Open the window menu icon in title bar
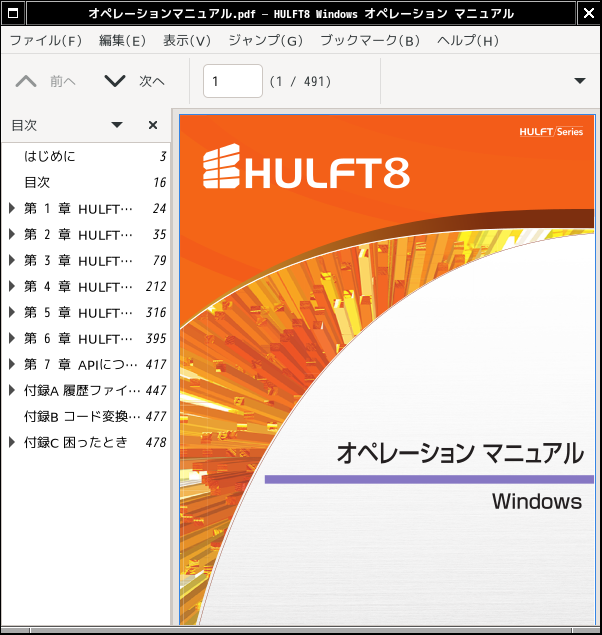This screenshot has width=602, height=635. pyautogui.click(x=13, y=13)
